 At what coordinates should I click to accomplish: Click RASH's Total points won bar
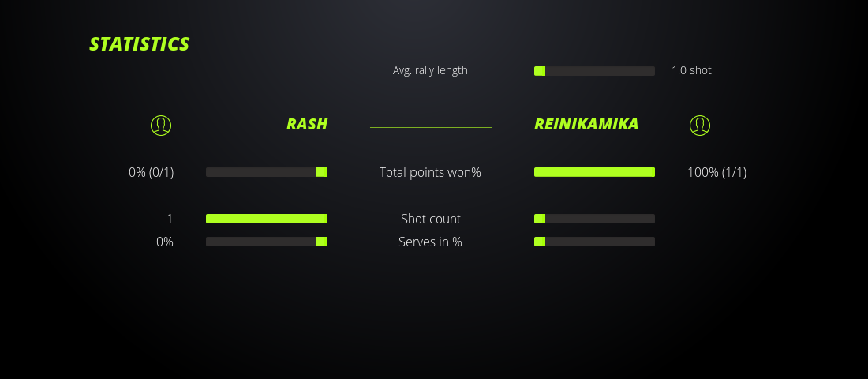[267, 172]
